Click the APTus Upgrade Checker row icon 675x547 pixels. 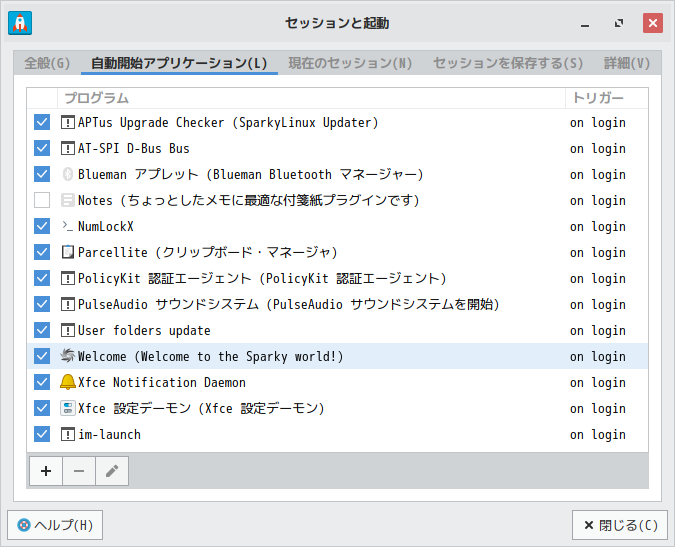point(68,123)
